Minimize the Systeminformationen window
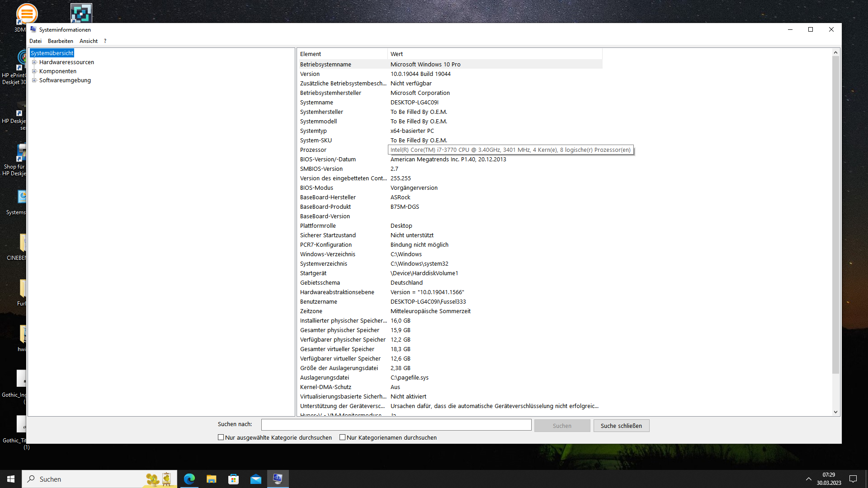868x488 pixels. click(x=790, y=29)
